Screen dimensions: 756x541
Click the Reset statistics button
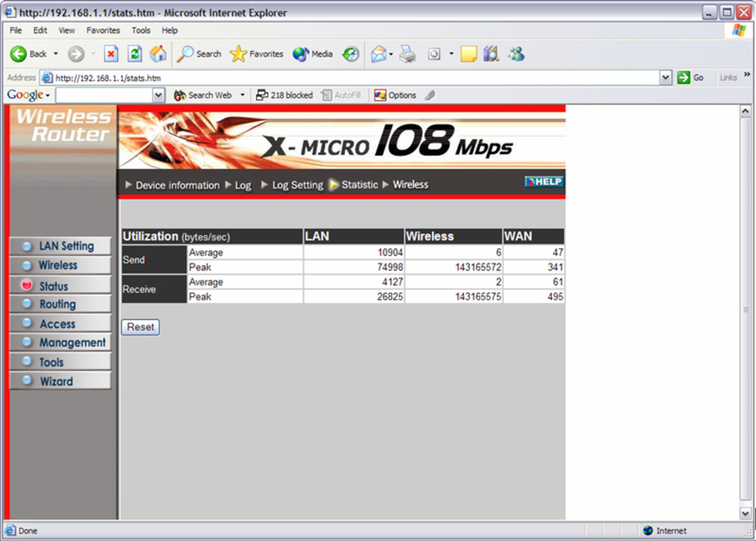point(140,327)
